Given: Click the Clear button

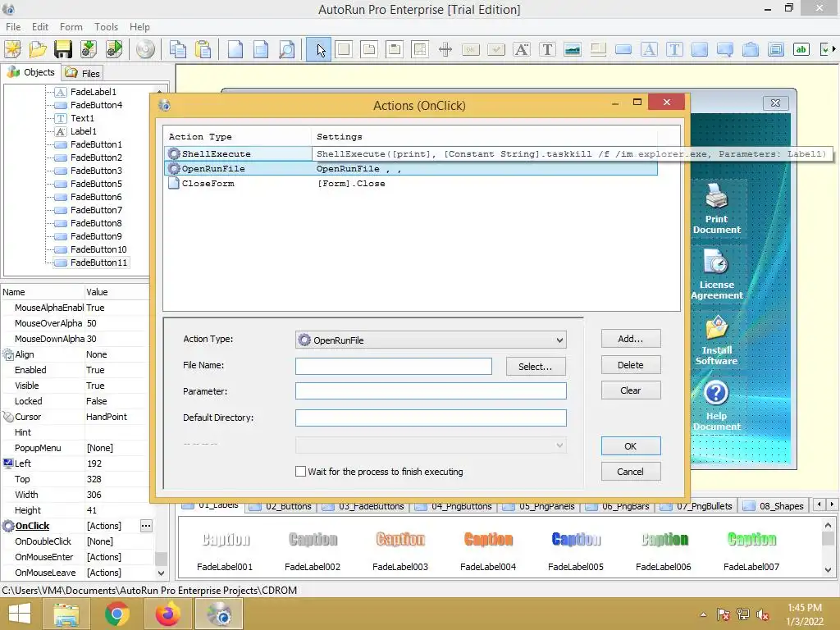Looking at the screenshot, I should click(631, 390).
